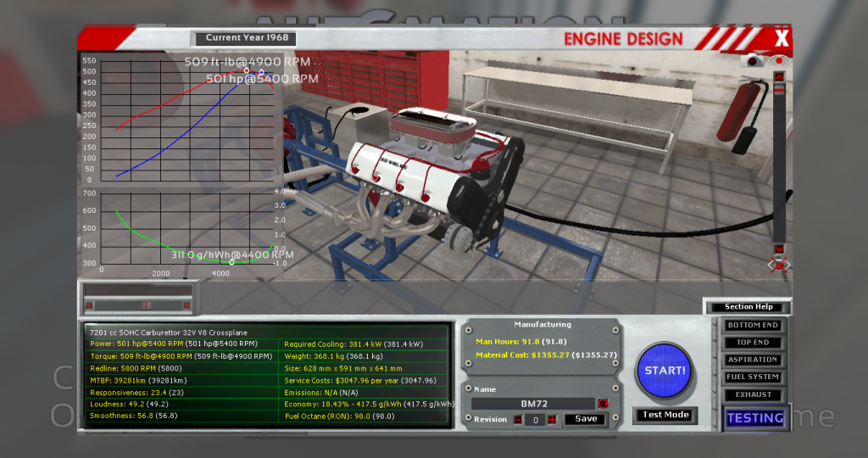Click the BM72 engine name field

534,404
